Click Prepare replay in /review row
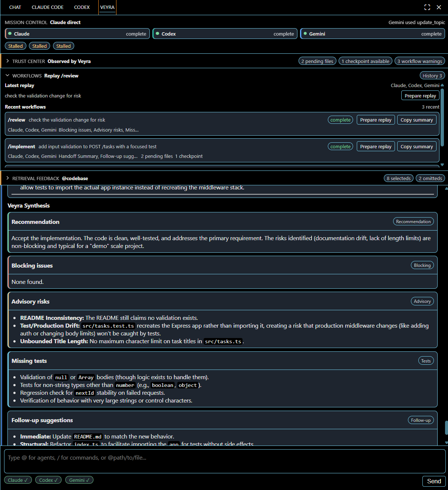The height and width of the screenshot is (490, 448). click(376, 120)
